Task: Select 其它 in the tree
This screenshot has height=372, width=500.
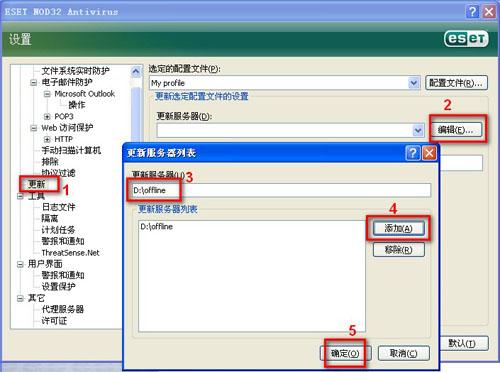Action: pyautogui.click(x=36, y=298)
